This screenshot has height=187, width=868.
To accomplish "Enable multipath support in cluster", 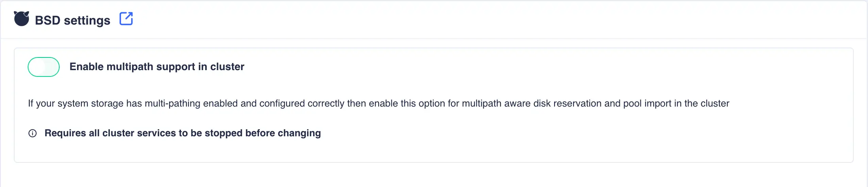I will pyautogui.click(x=43, y=67).
